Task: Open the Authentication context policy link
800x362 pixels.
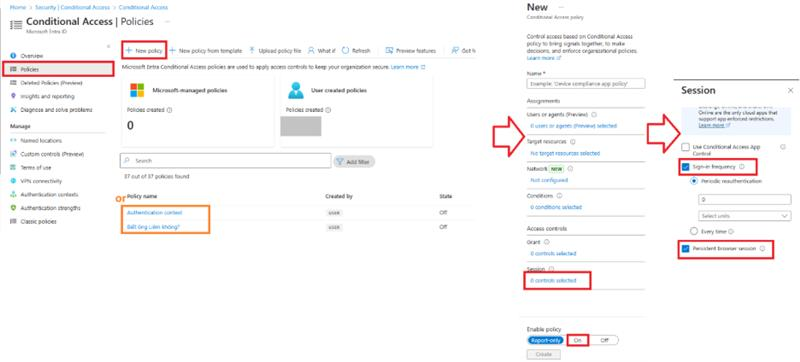Action: [x=155, y=212]
